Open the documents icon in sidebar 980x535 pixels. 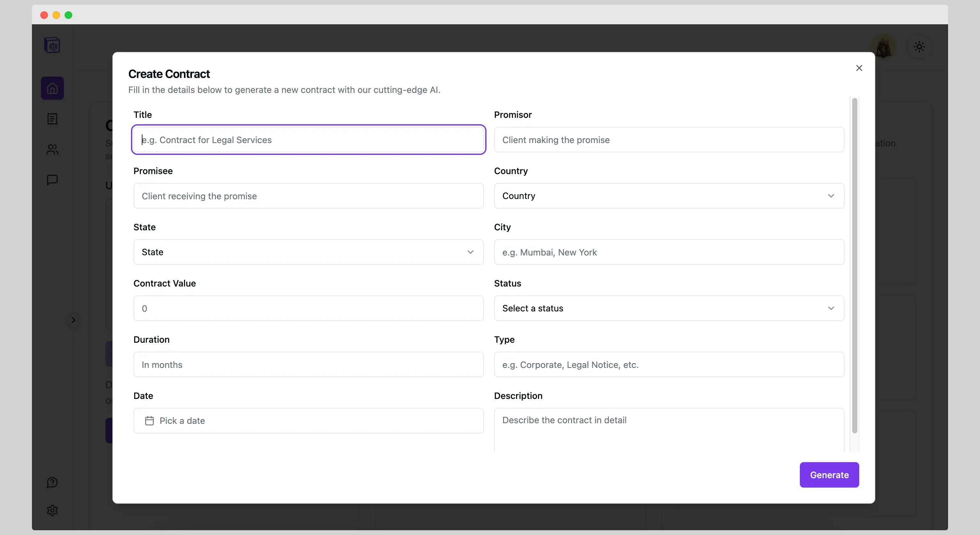52,119
